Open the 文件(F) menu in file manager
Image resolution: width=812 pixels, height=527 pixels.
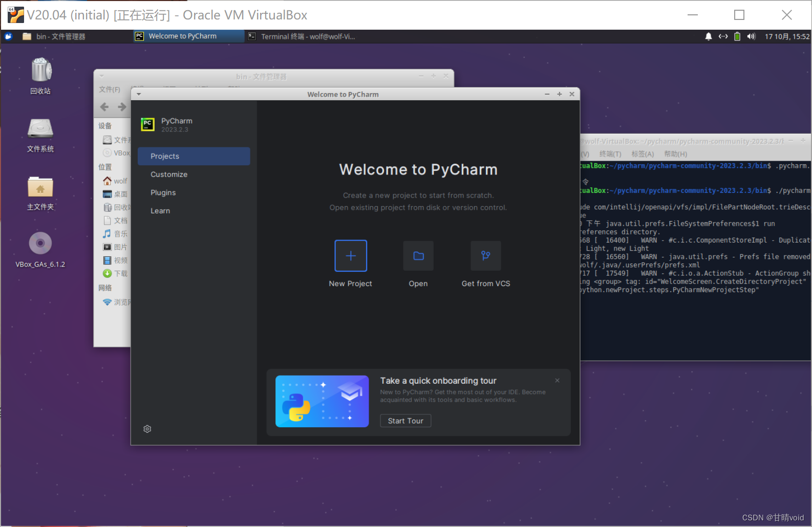click(110, 90)
